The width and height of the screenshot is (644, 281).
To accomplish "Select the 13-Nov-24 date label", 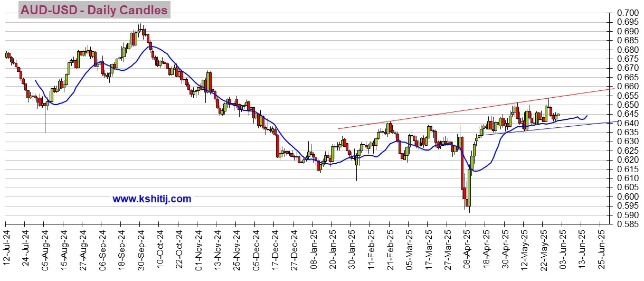I will [217, 248].
